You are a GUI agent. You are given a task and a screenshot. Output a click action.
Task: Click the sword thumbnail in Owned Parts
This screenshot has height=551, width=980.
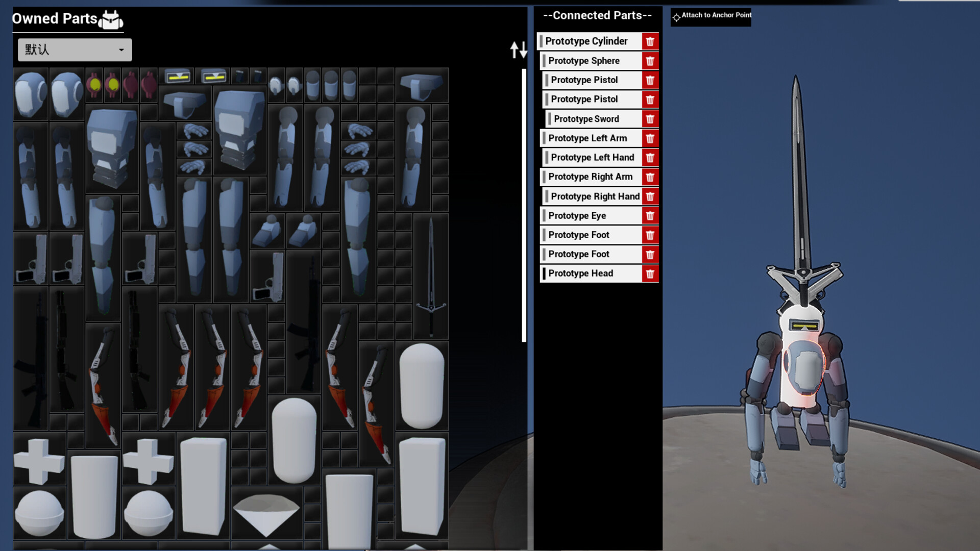click(x=431, y=275)
